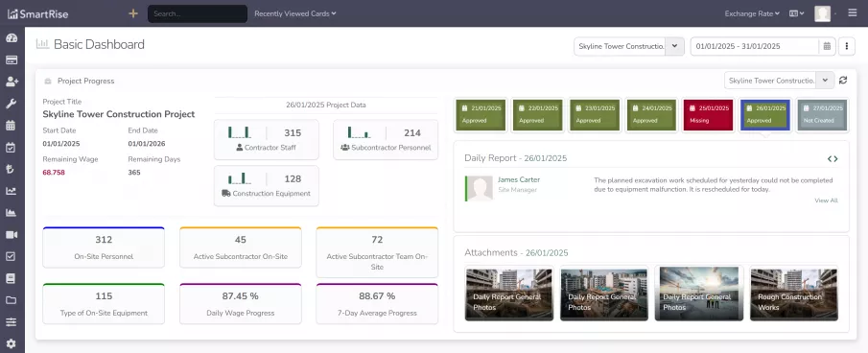Open the date range calendar icon
Viewport: 868px width, 353px height.
827,46
